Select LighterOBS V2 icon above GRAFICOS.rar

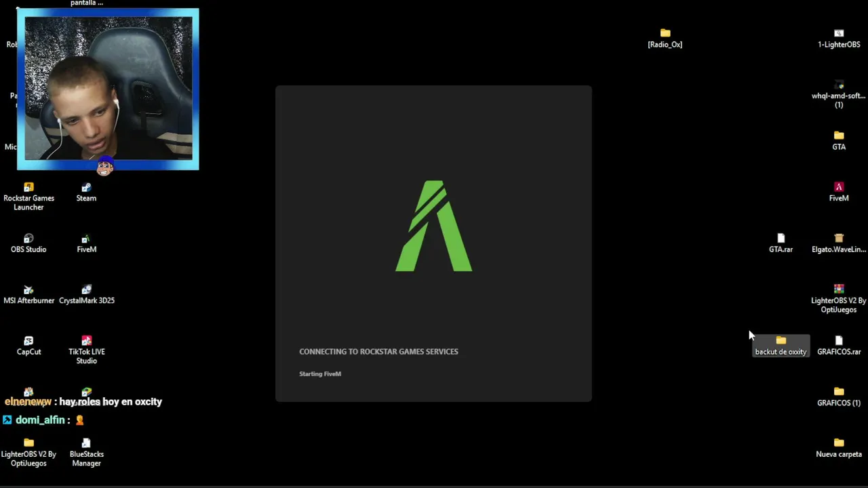point(839,299)
